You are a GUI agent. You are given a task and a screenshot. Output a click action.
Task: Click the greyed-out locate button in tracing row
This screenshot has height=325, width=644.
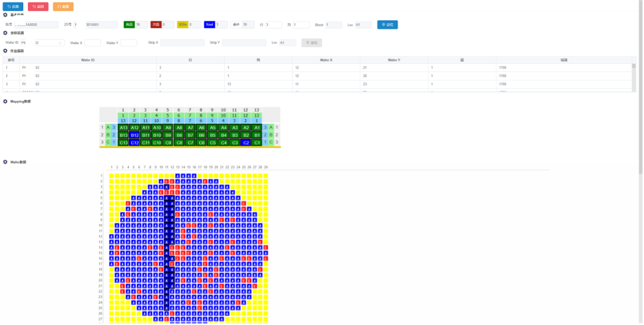tap(312, 43)
